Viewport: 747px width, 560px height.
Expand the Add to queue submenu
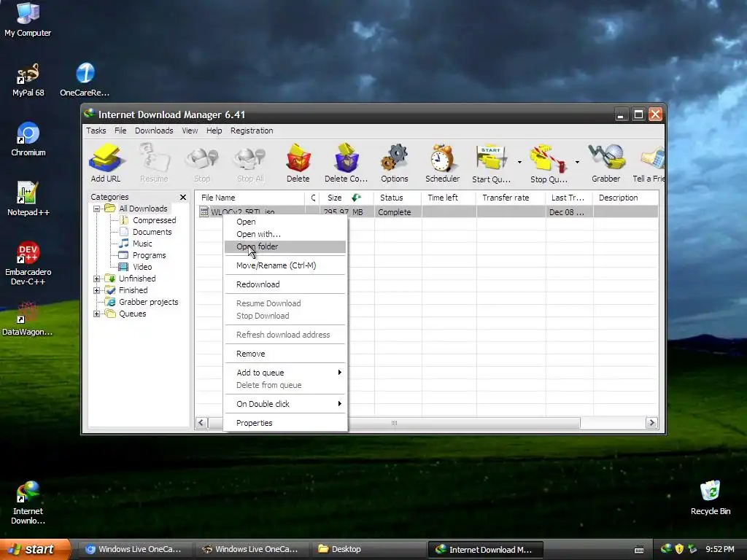[285, 373]
